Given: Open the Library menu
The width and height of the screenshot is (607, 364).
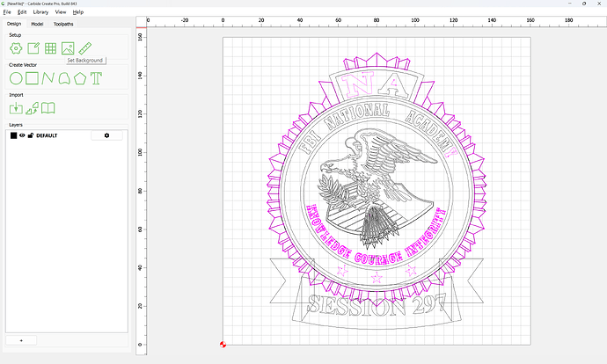Looking at the screenshot, I should 40,12.
